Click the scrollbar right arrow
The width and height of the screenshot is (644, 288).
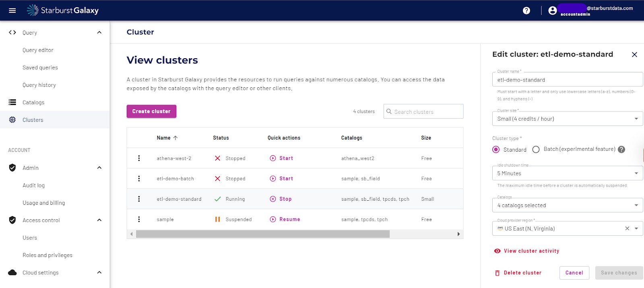click(x=458, y=234)
